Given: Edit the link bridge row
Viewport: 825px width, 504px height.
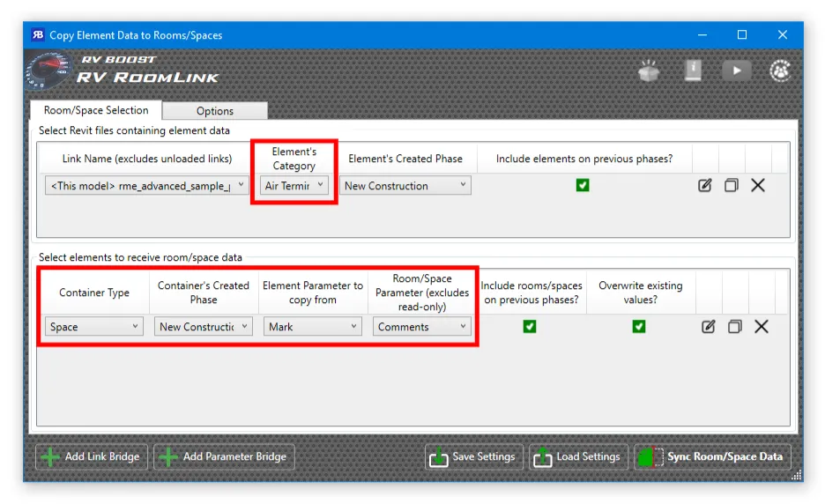Looking at the screenshot, I should (704, 185).
